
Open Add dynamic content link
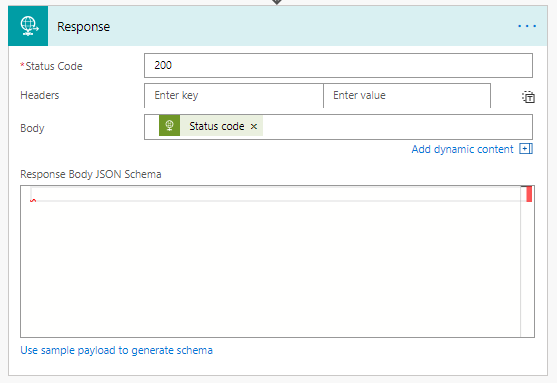tap(463, 149)
